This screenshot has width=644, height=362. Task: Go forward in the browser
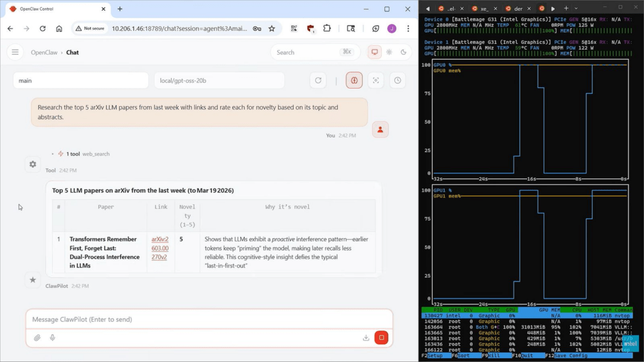26,28
